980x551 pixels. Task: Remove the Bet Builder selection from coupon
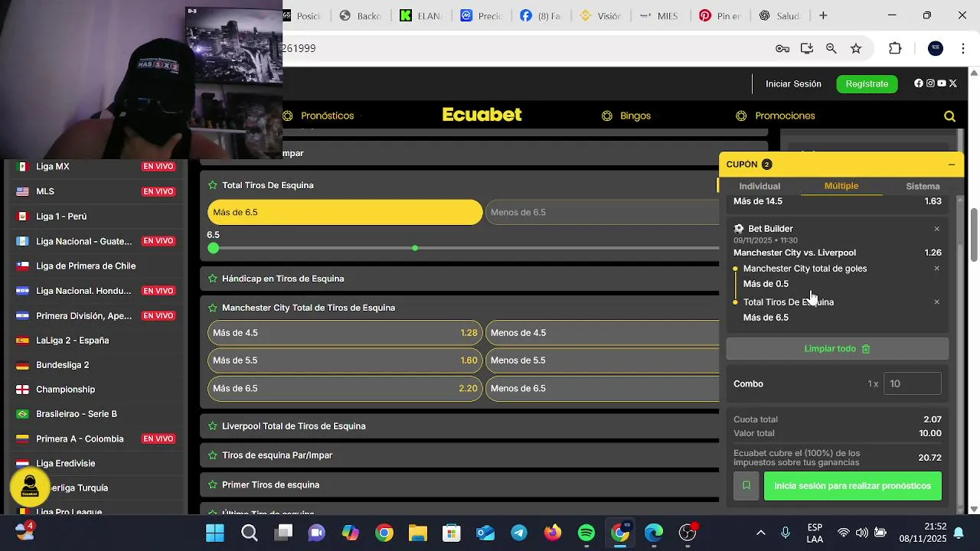click(x=936, y=229)
